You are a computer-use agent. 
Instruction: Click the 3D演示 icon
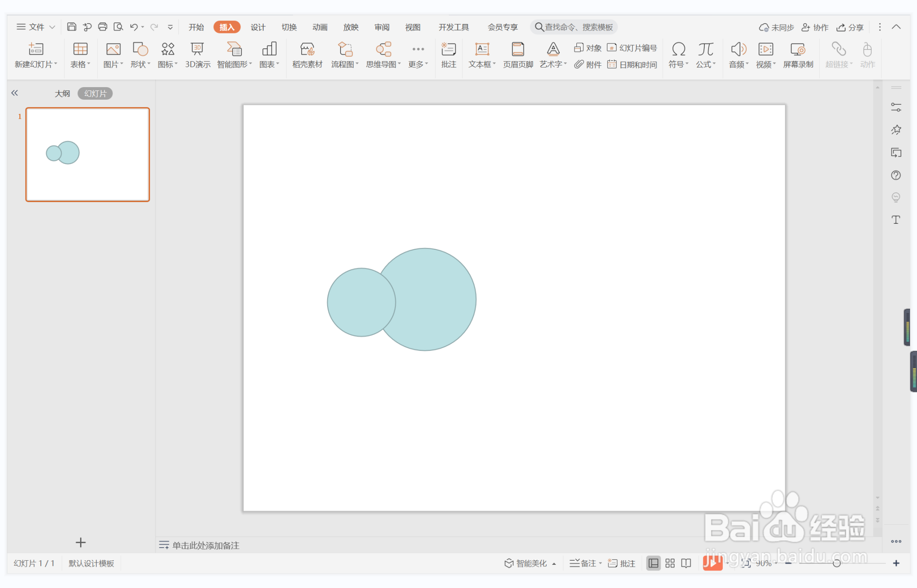coord(197,49)
